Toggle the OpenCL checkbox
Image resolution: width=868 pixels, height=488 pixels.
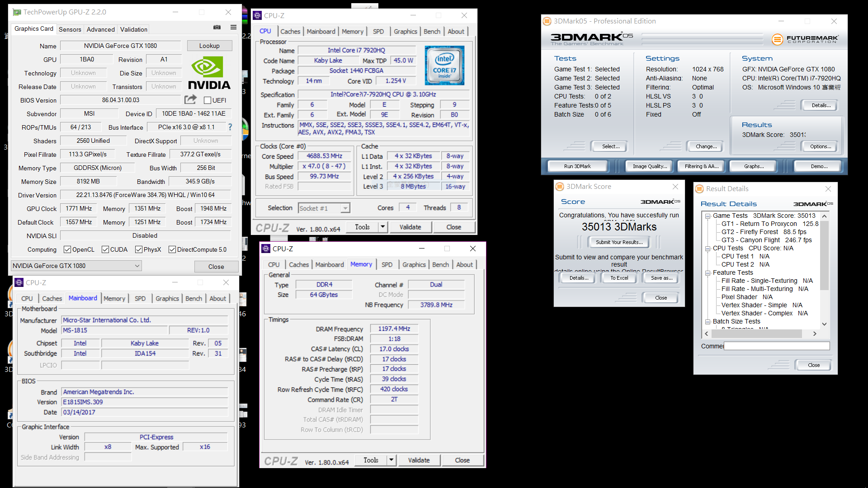pyautogui.click(x=67, y=249)
